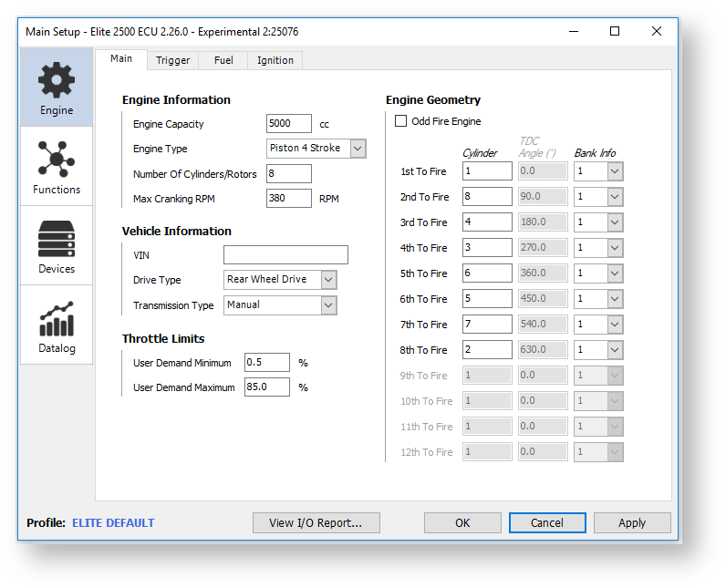Viewport: 726px width, 588px height.
Task: Click the 90.0 TDC Angle value
Action: click(x=543, y=197)
